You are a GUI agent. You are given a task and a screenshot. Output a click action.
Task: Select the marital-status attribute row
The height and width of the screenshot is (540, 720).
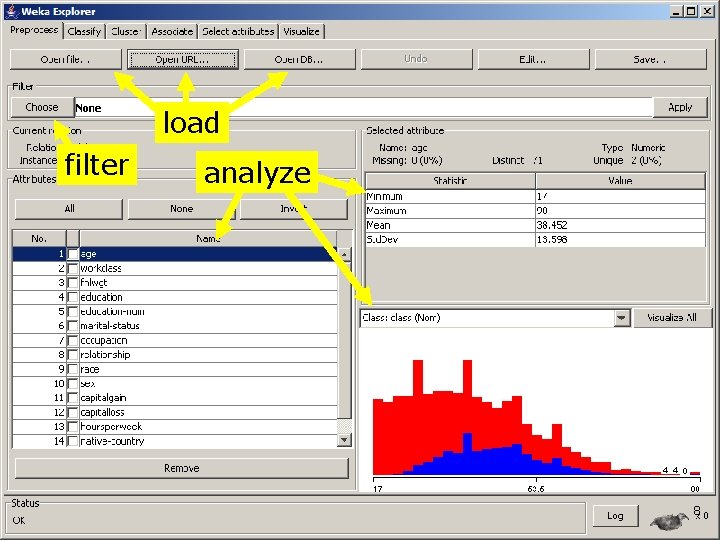tap(175, 326)
